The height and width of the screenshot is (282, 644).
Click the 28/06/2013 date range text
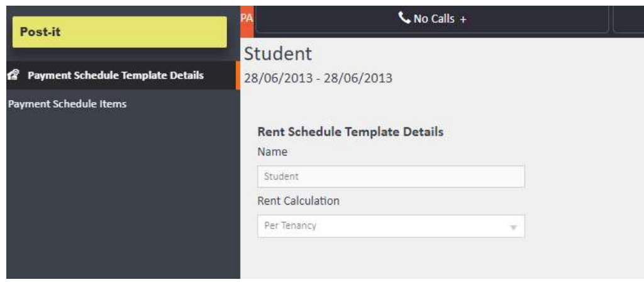click(x=318, y=79)
